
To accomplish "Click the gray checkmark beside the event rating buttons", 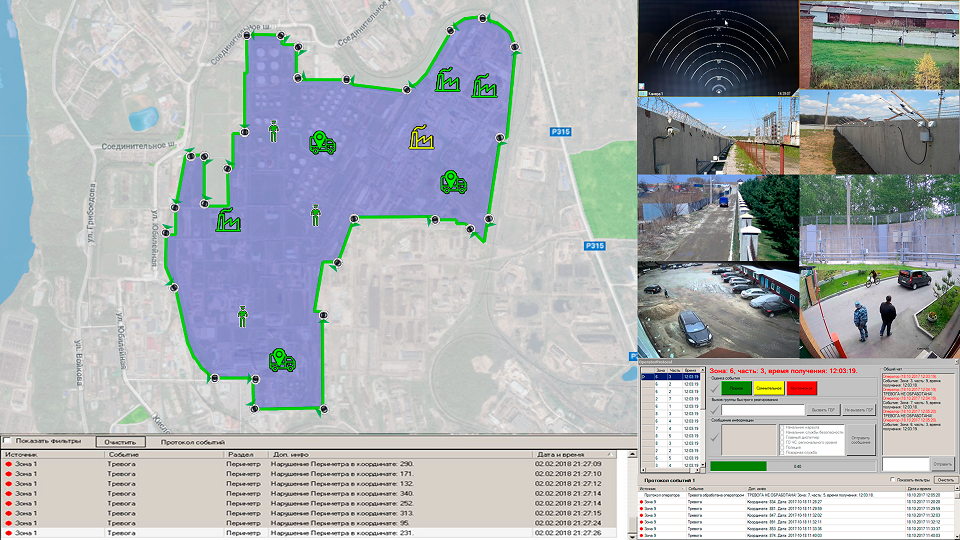I will pos(714,388).
